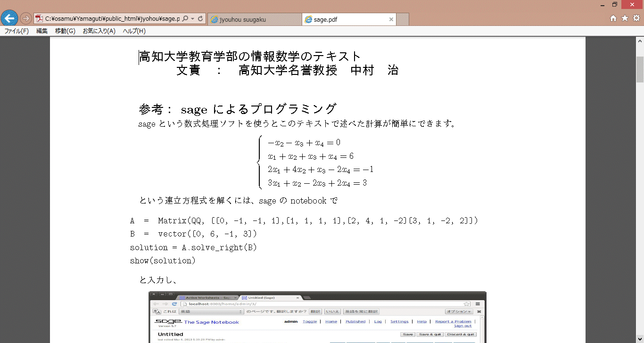Click the code line solution = A.solve_right(B)
Viewport: 644px width, 343px height.
click(193, 247)
